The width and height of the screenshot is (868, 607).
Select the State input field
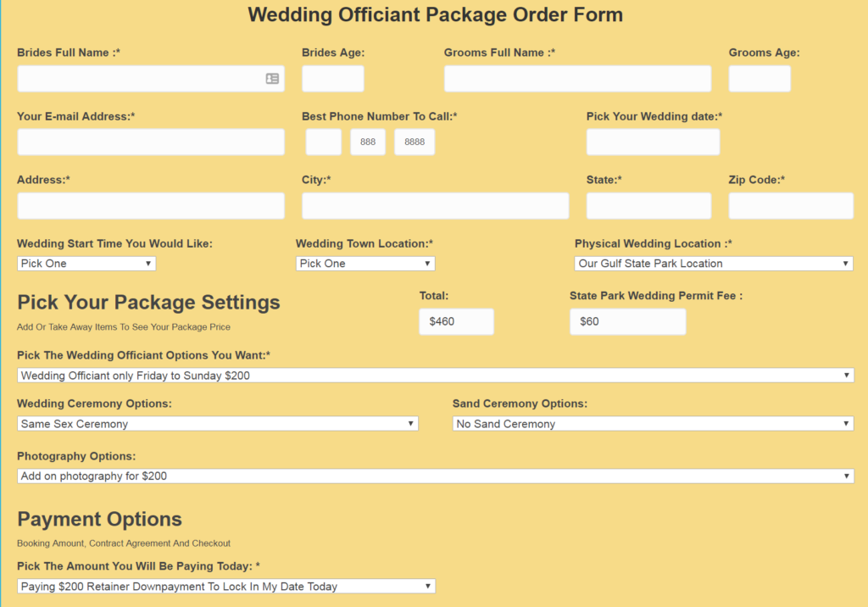point(648,206)
